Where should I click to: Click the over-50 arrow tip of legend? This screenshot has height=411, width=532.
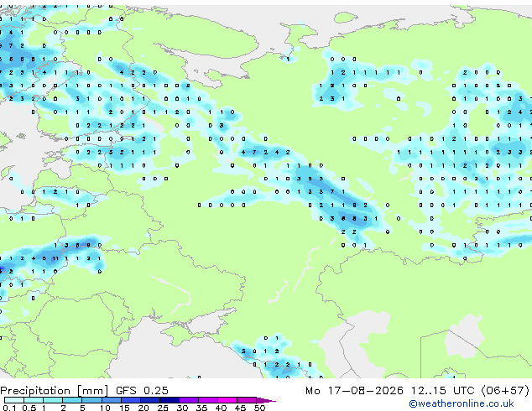(266, 400)
